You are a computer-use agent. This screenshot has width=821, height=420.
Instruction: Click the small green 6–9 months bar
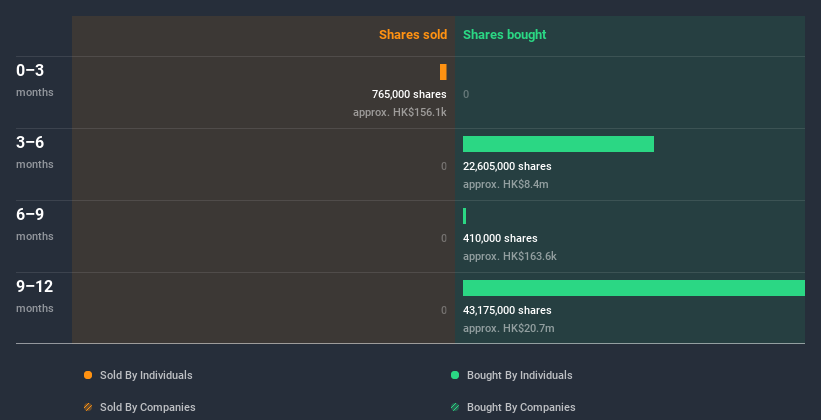pos(464,216)
